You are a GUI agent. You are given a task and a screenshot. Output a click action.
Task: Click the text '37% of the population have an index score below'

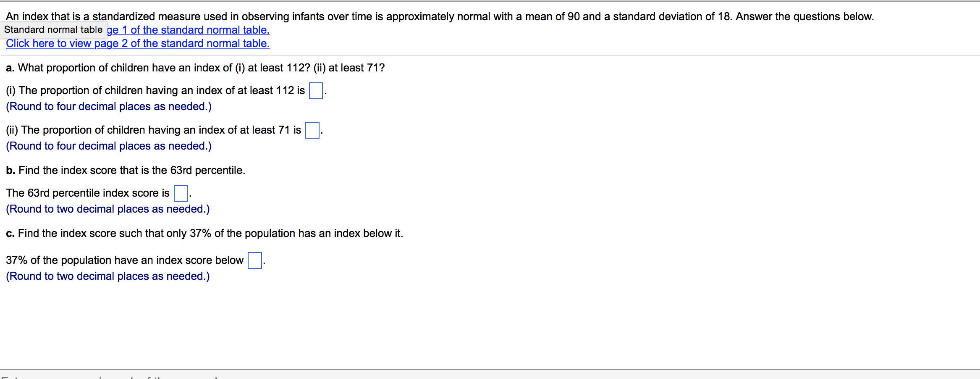click(125, 261)
